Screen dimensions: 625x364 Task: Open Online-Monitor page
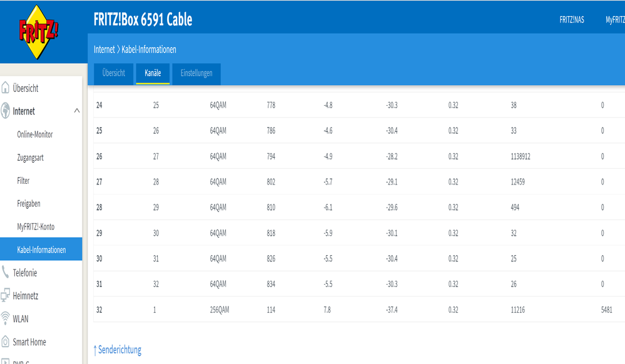pos(35,134)
